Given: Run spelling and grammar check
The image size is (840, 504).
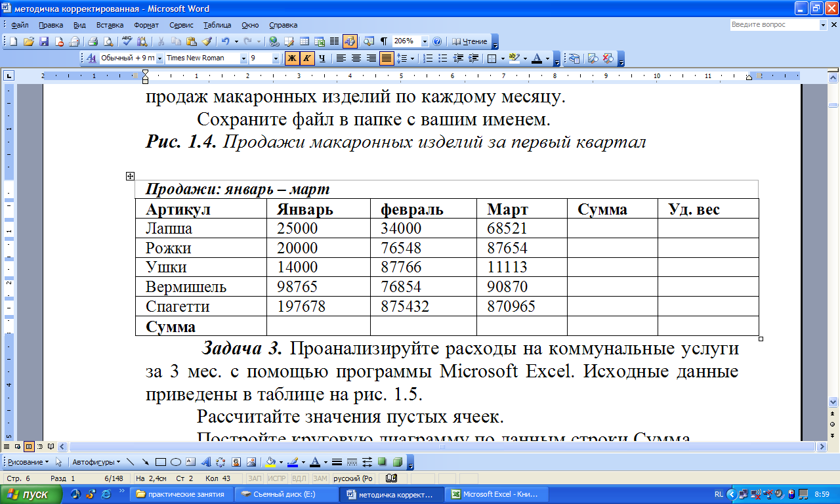Looking at the screenshot, I should click(127, 41).
